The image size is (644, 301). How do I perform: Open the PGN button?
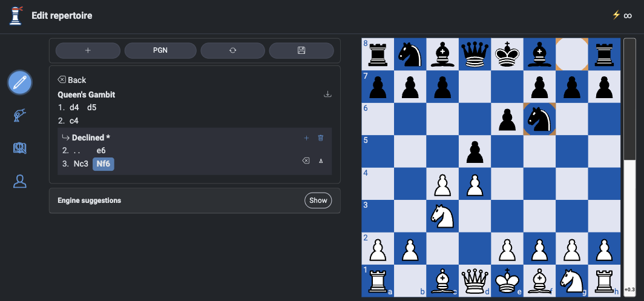(x=160, y=50)
